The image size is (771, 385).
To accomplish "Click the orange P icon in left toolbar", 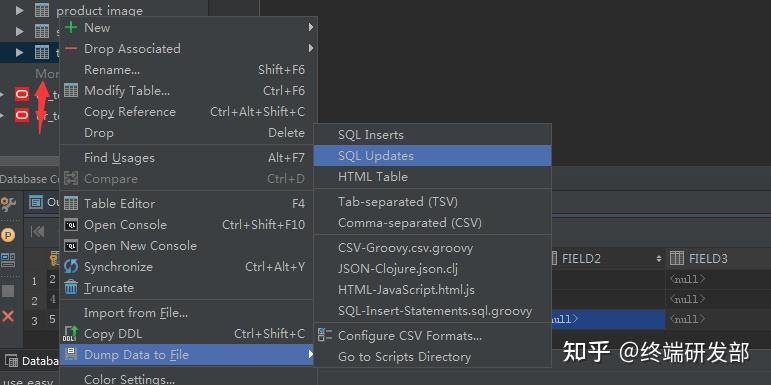I will click(x=8, y=235).
